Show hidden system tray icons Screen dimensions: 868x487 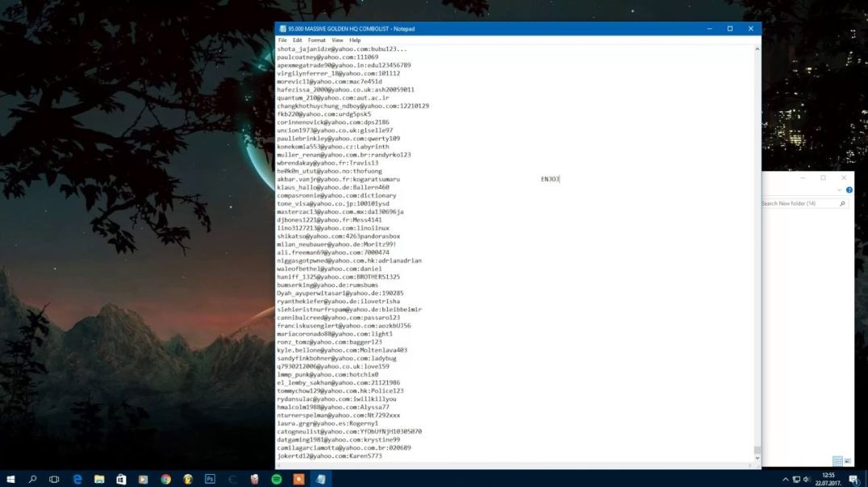pos(785,480)
